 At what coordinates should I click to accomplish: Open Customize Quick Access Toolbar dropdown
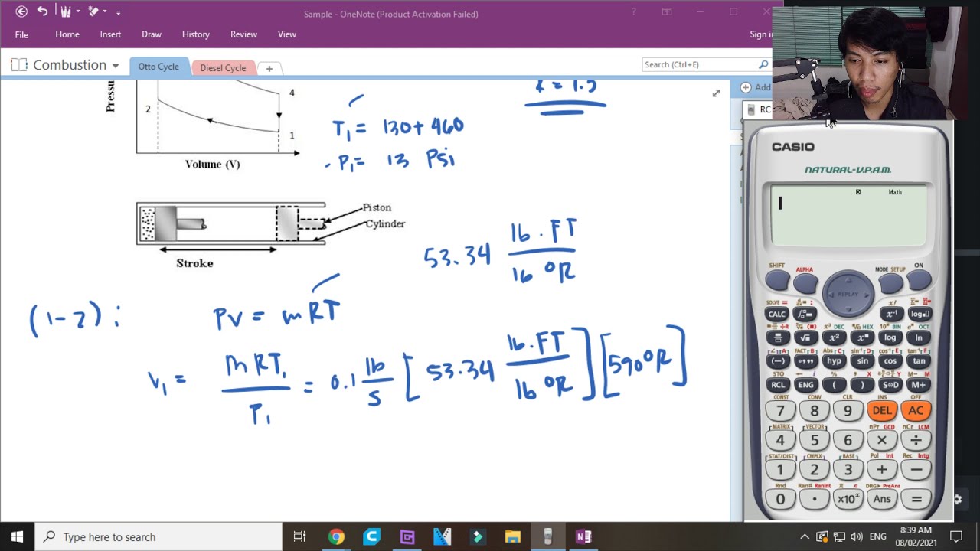tap(119, 11)
